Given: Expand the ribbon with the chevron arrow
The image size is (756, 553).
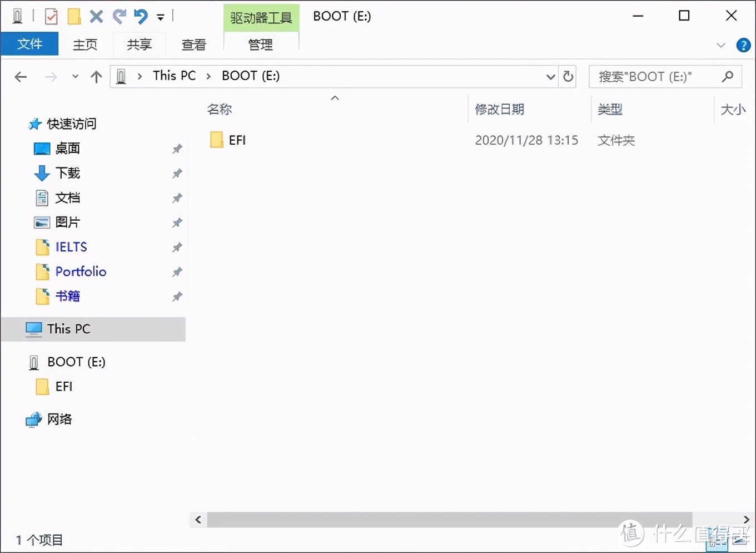Looking at the screenshot, I should 721,45.
